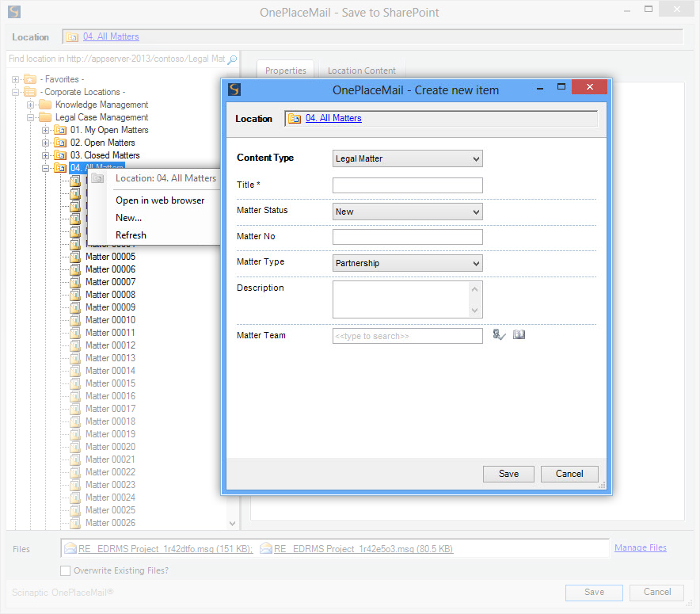
Task: Click the document set icon for Matter 00005
Action: click(75, 257)
